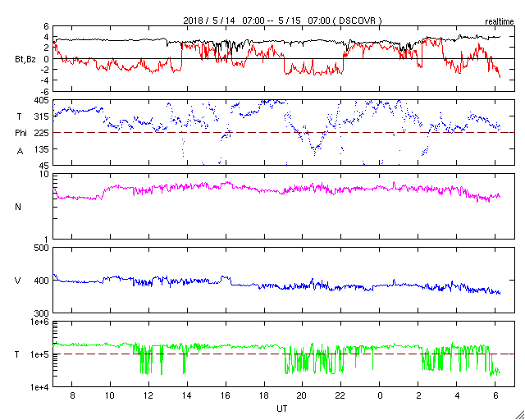
Task: Click the '6' tick on the Bt,Bz axis
Action: tap(47, 27)
